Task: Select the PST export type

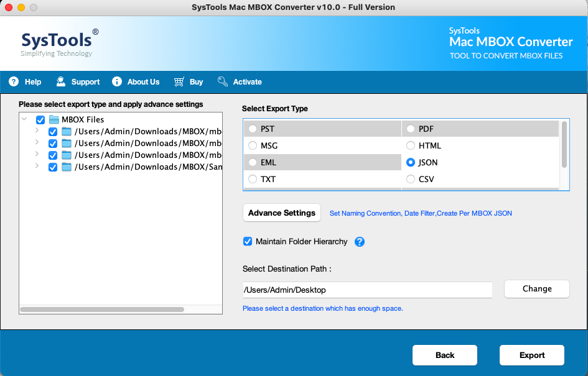Action: click(253, 129)
